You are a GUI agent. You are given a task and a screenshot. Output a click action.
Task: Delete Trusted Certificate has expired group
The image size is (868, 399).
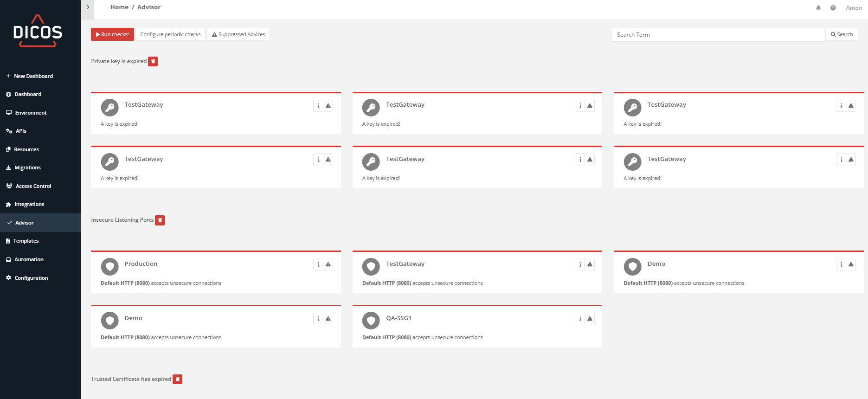[177, 379]
